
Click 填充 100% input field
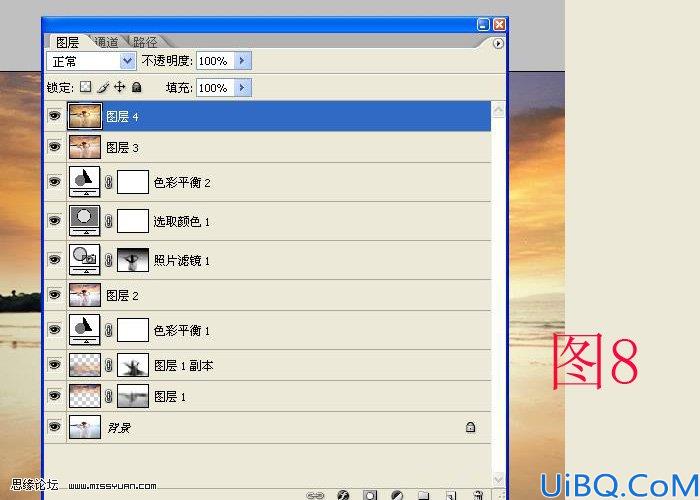tap(215, 88)
